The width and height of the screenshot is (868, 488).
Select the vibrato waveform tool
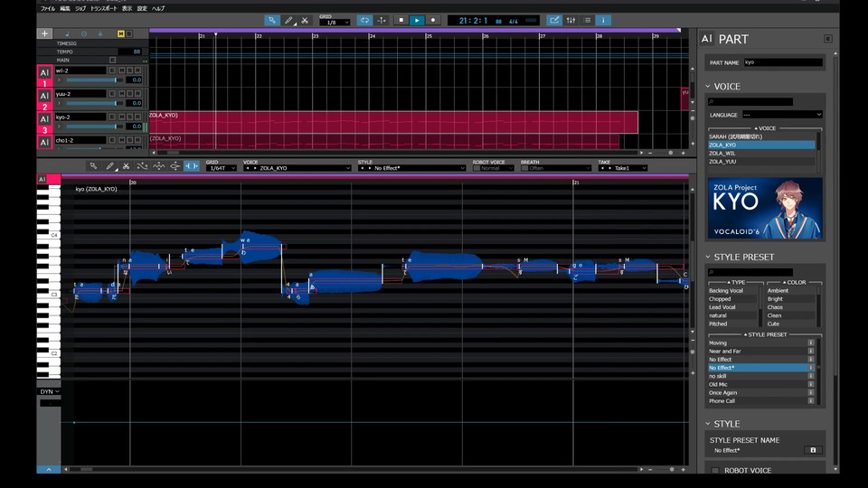159,166
